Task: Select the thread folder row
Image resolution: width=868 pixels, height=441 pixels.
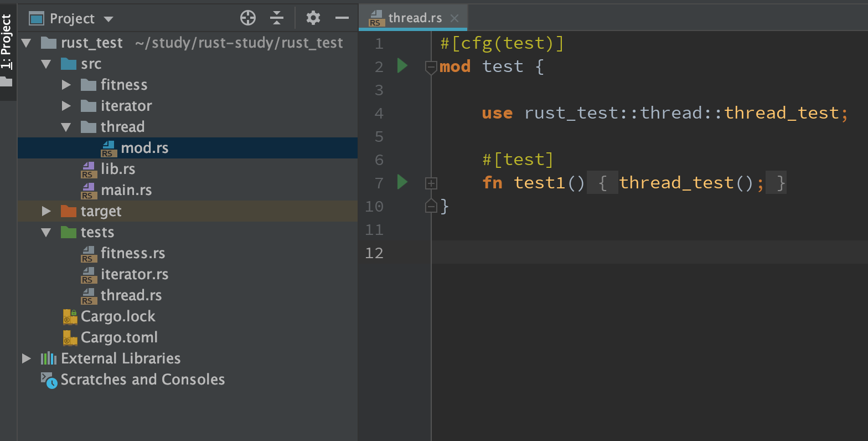Action: (188, 127)
